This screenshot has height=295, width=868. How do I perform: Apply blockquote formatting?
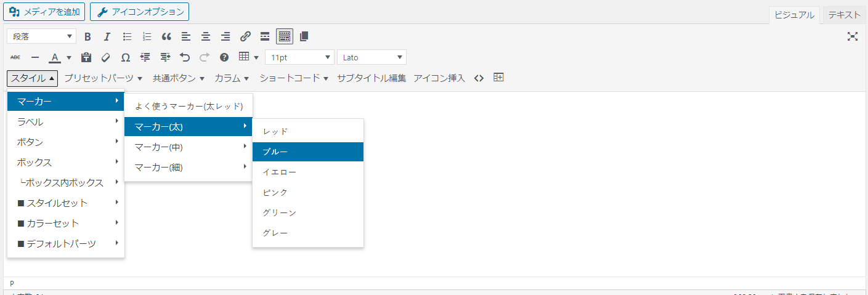point(166,36)
